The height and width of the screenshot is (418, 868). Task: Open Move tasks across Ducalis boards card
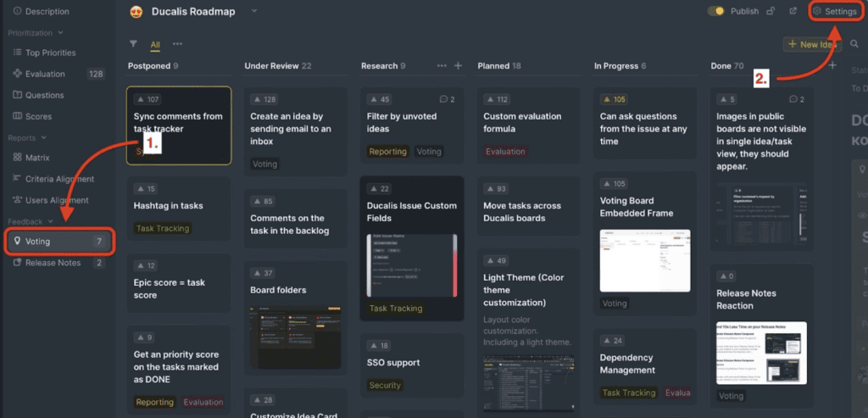(529, 206)
